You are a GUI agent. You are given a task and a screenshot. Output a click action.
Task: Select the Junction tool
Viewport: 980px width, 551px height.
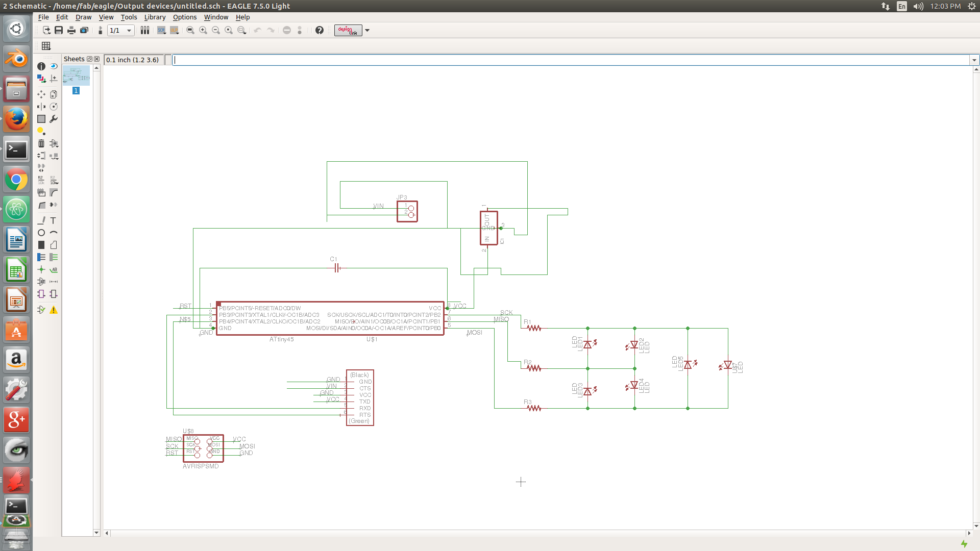(x=41, y=269)
